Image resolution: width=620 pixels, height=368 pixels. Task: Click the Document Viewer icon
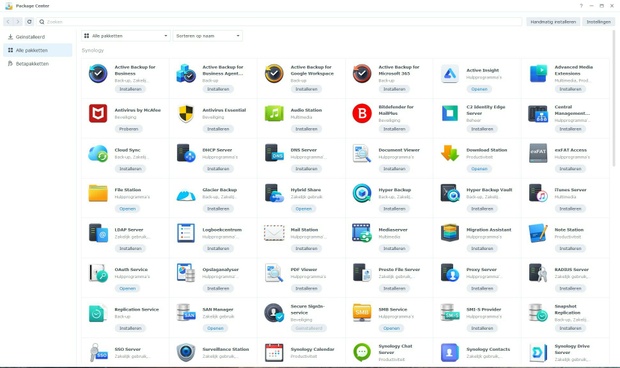362,153
